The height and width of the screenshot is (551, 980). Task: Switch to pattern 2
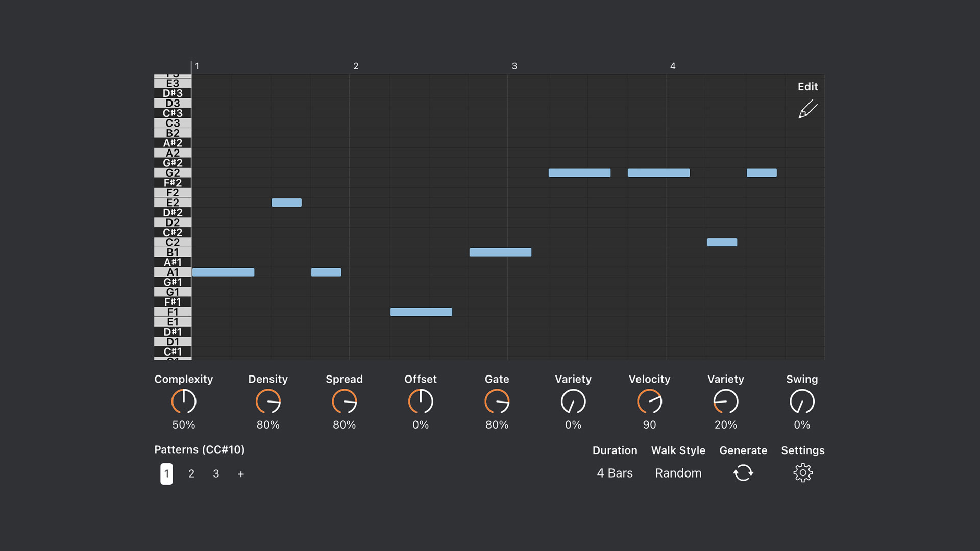[191, 473]
